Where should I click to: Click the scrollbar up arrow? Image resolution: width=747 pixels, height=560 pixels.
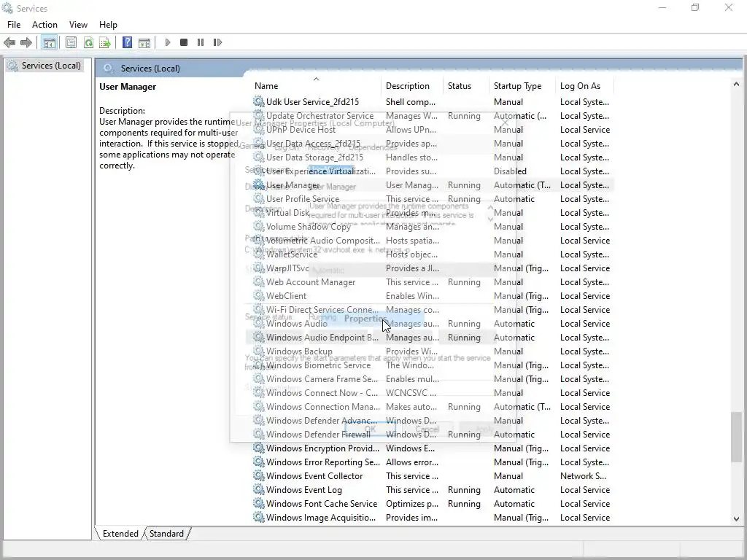pyautogui.click(x=736, y=85)
